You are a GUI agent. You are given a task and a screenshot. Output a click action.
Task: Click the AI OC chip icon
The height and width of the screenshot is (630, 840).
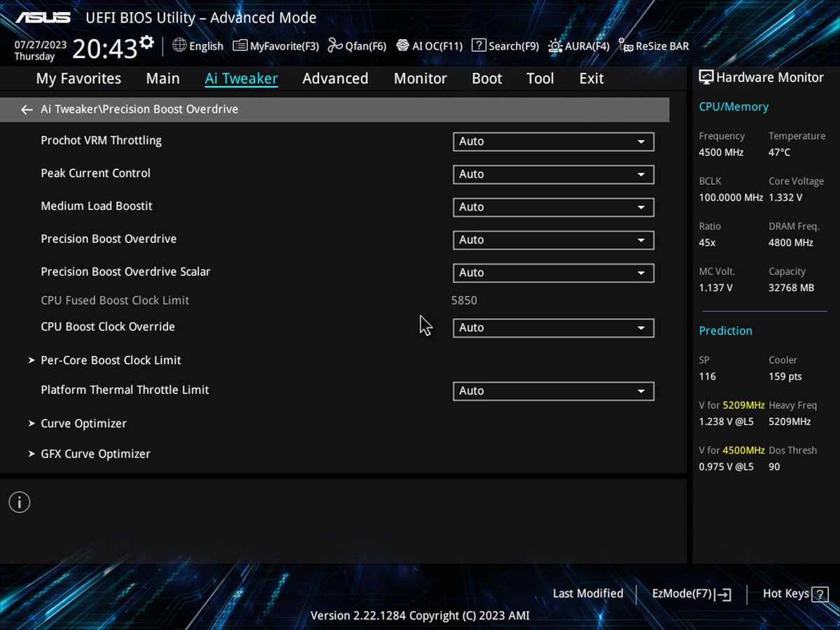pyautogui.click(x=402, y=45)
